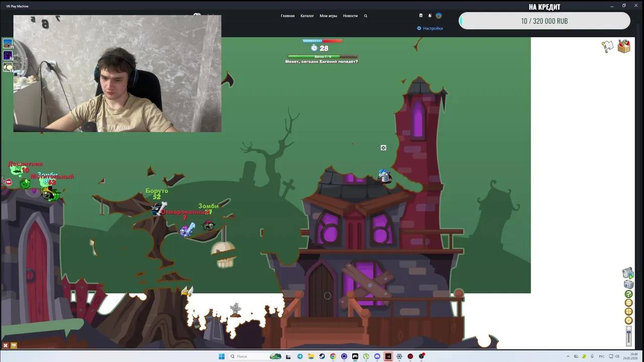Open Discord from the taskbar
The image size is (644, 362).
tap(377, 356)
